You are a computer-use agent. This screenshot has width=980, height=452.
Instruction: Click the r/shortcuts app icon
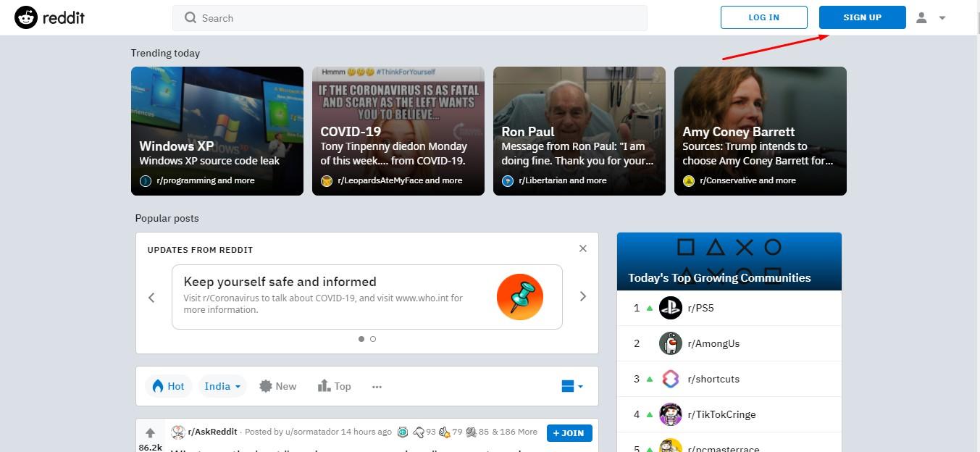[671, 379]
